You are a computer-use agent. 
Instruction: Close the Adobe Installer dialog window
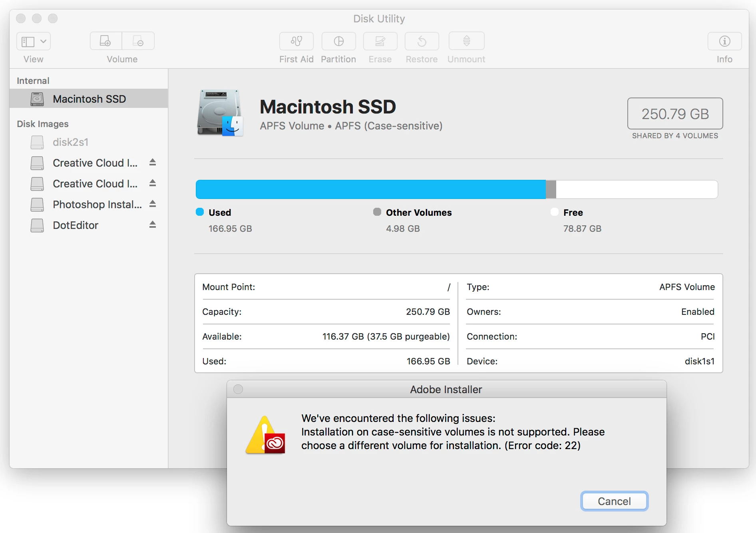point(238,389)
